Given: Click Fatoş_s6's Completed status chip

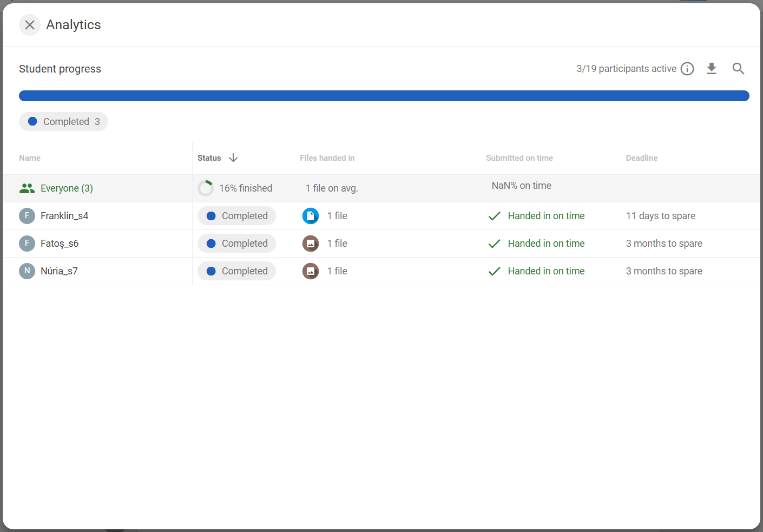Looking at the screenshot, I should (x=236, y=244).
